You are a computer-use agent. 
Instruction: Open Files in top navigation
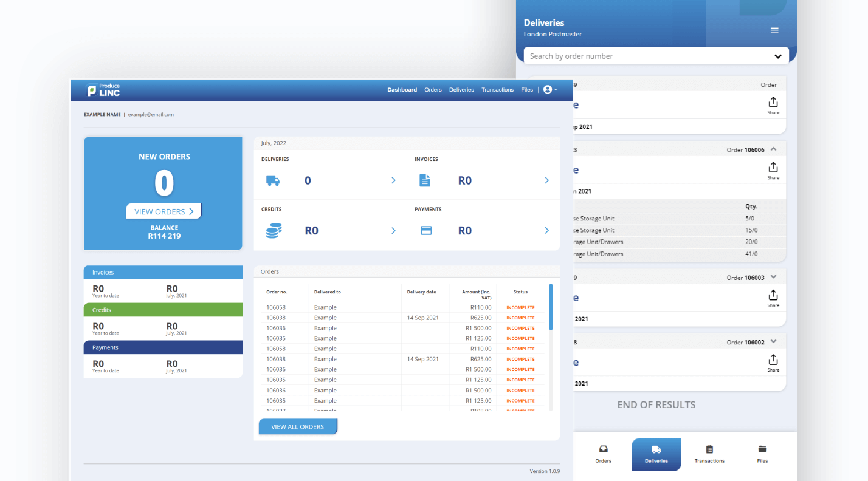[x=526, y=90]
